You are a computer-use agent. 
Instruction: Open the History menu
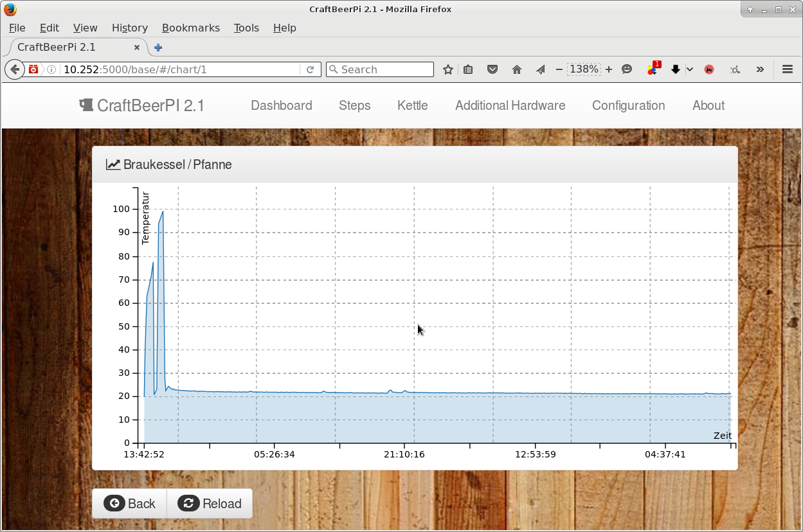[129, 28]
